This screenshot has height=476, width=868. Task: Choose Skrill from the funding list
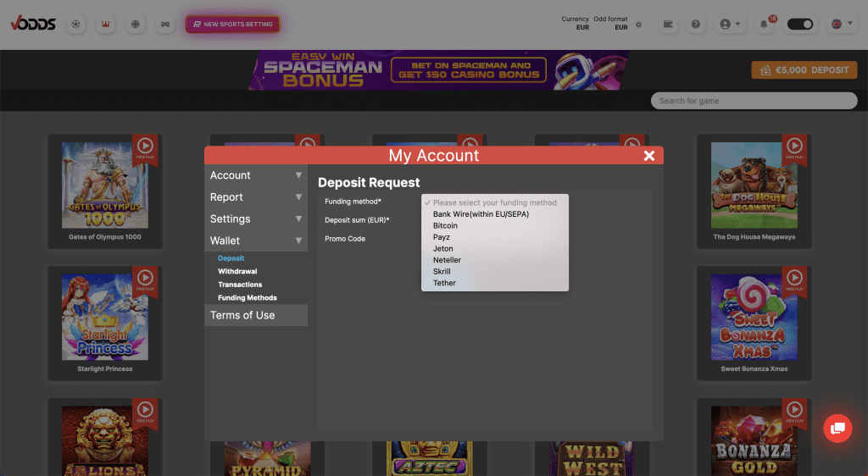point(442,272)
